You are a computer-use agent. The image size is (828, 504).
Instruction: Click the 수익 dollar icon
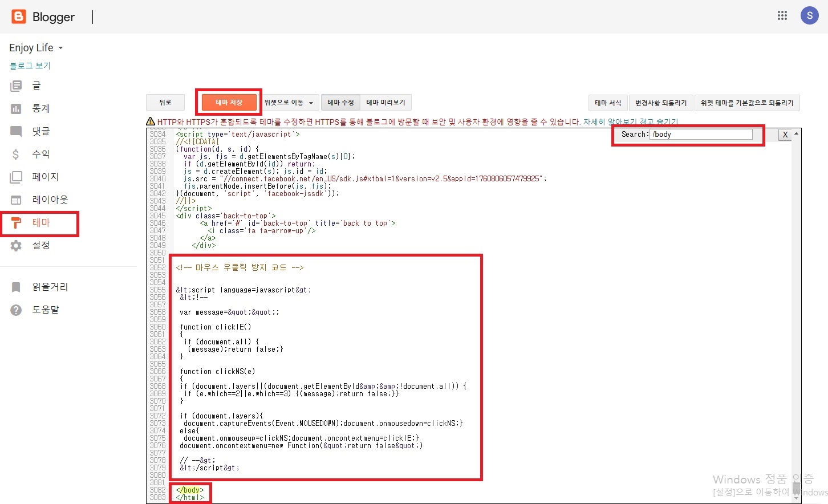point(16,154)
